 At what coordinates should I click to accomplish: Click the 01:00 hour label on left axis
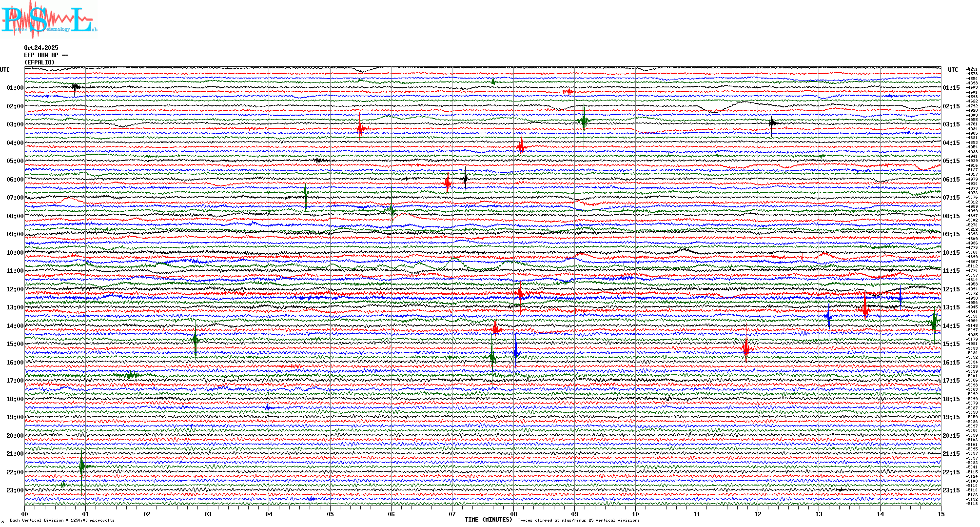pos(15,88)
